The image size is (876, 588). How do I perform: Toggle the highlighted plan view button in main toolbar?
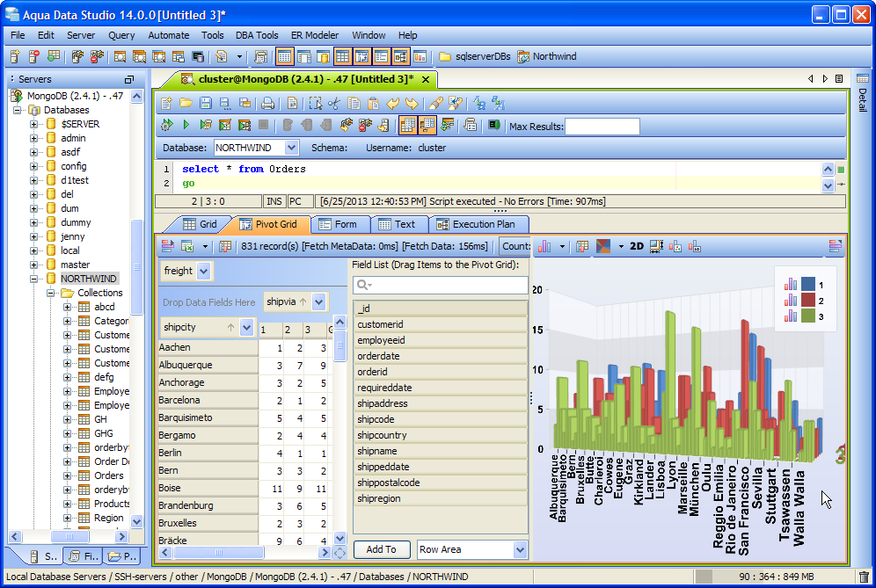(400, 56)
